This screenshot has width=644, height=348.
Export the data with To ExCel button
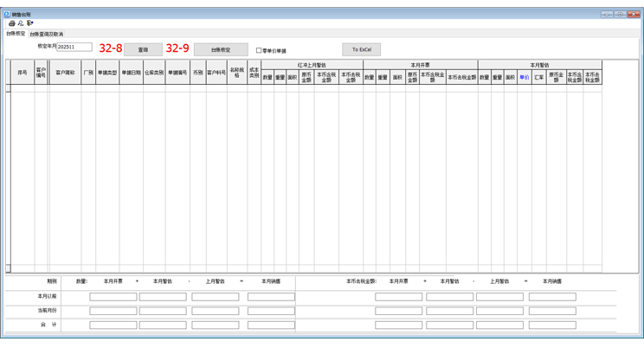(x=361, y=49)
